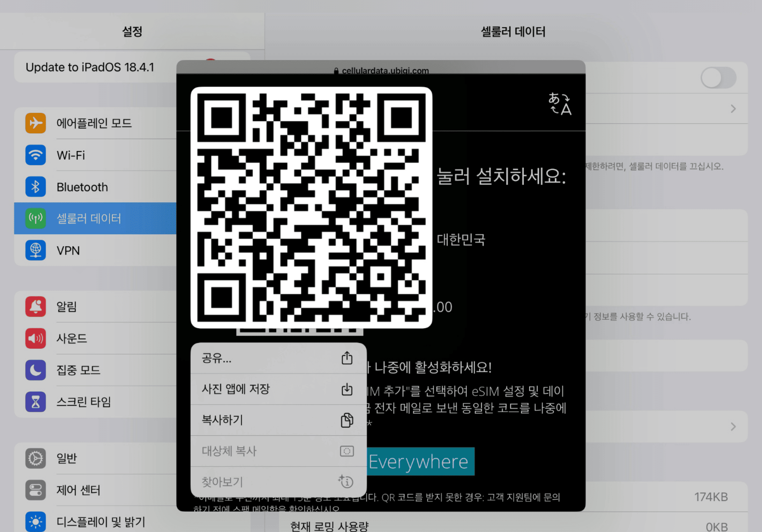This screenshot has height=532, width=762.
Task: Click the enlarged QR code image
Action: coord(311,208)
